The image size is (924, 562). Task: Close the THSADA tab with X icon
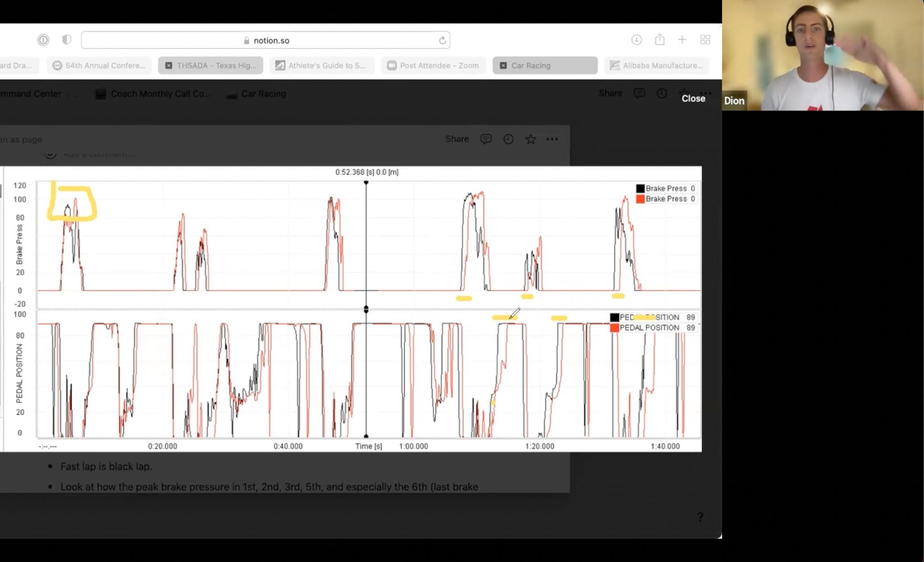168,65
